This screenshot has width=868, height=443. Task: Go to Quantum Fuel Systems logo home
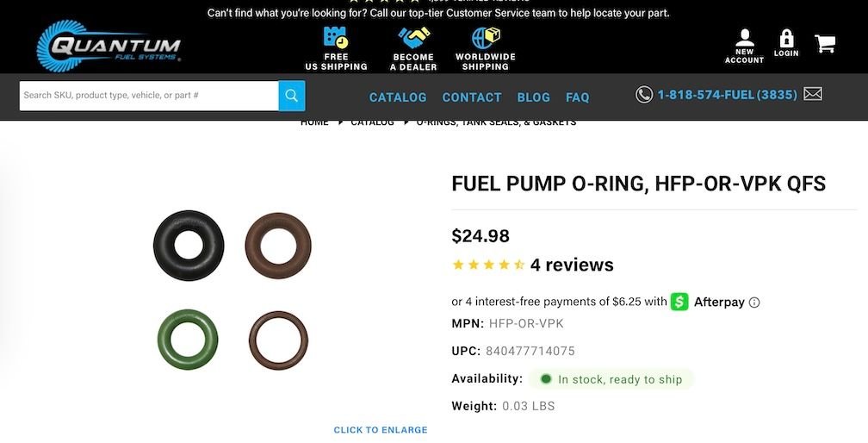click(108, 47)
